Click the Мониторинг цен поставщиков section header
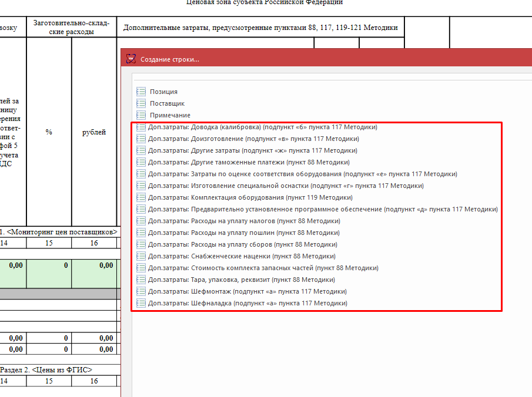The height and width of the screenshot is (397, 532). 59,232
